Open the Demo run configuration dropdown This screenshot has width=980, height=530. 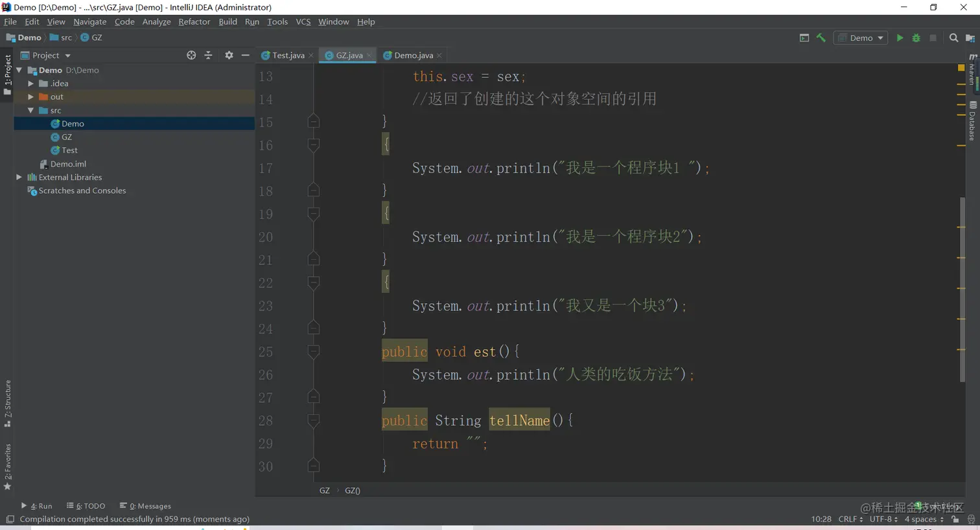click(x=861, y=38)
